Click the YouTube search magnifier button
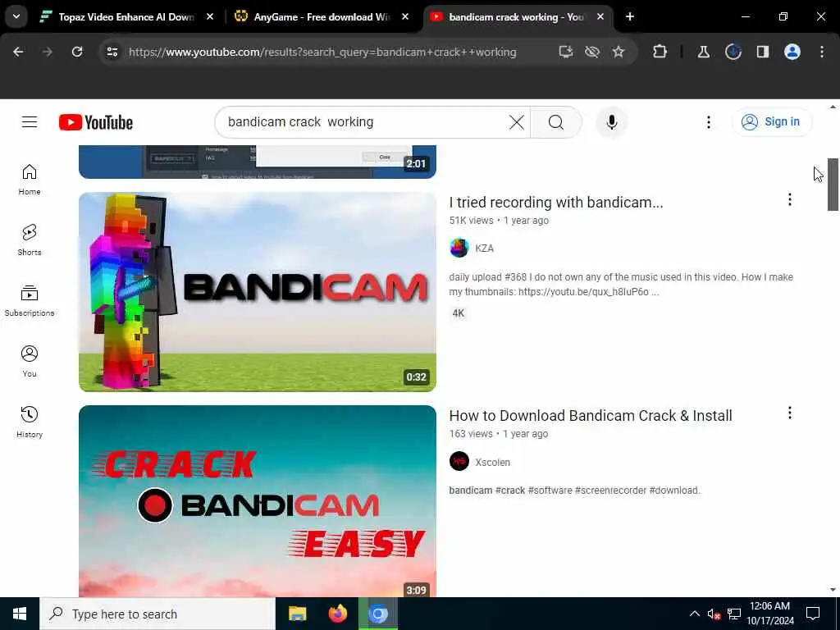 (556, 122)
